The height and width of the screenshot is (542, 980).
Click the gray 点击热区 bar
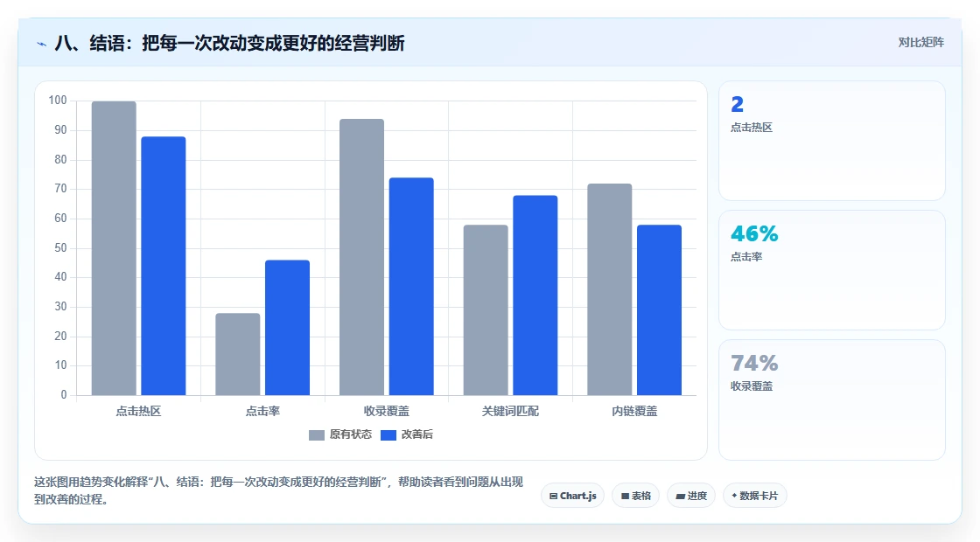point(114,248)
